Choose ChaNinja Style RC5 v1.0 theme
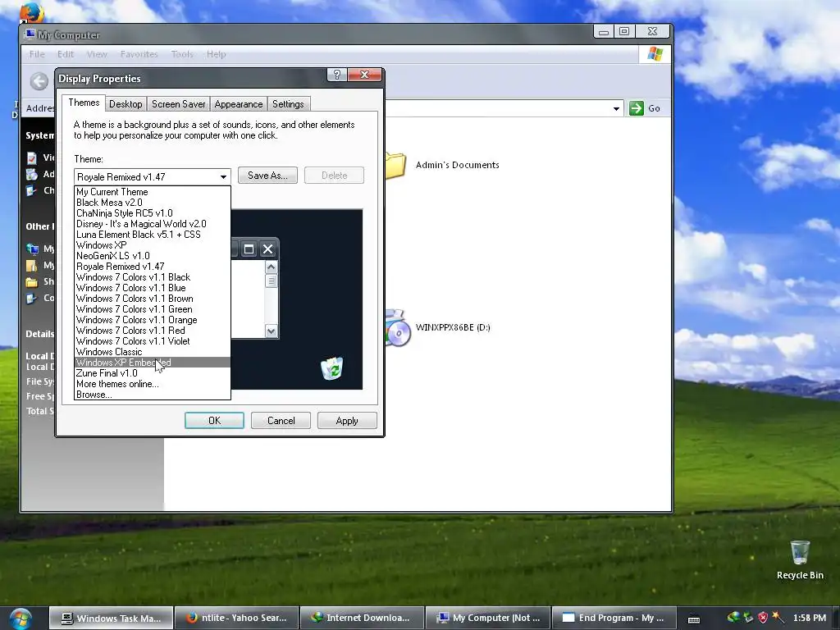 coord(153,213)
